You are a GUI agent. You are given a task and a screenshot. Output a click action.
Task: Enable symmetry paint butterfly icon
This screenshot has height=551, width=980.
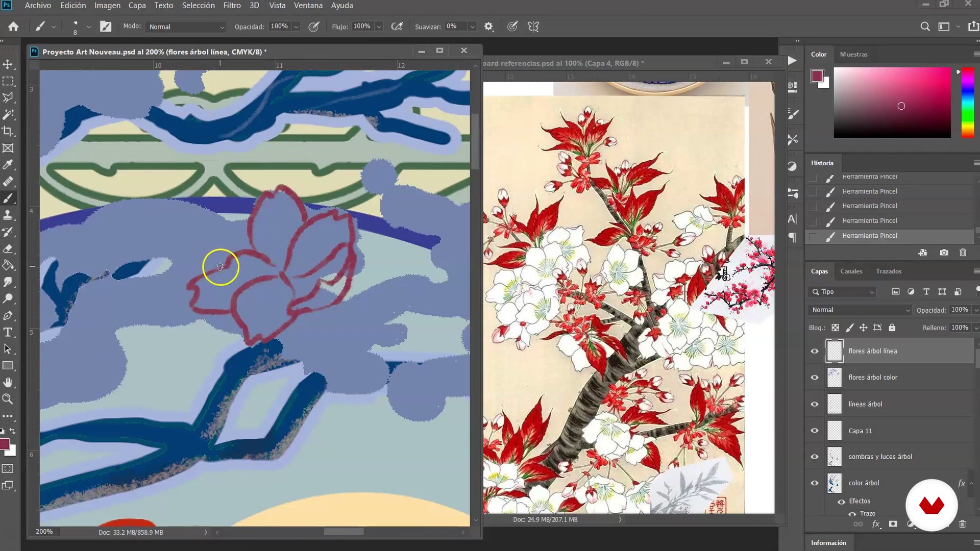[533, 27]
